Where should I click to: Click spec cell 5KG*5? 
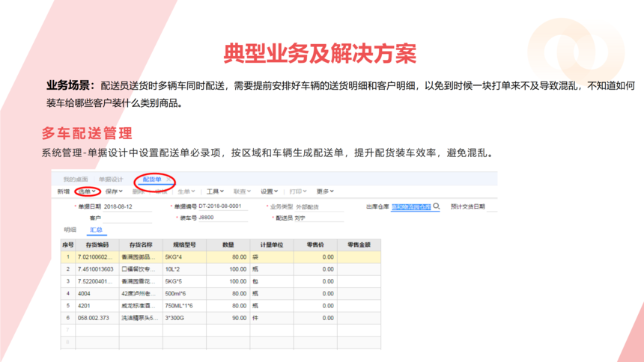(x=184, y=281)
